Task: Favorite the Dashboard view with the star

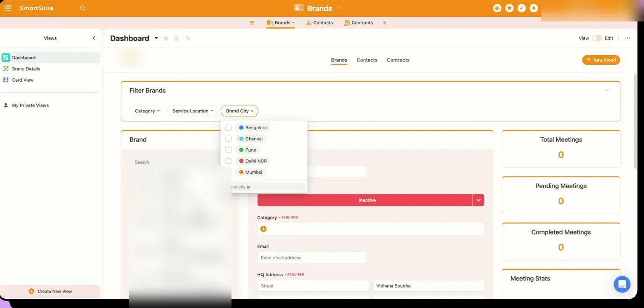Action: 166,38
